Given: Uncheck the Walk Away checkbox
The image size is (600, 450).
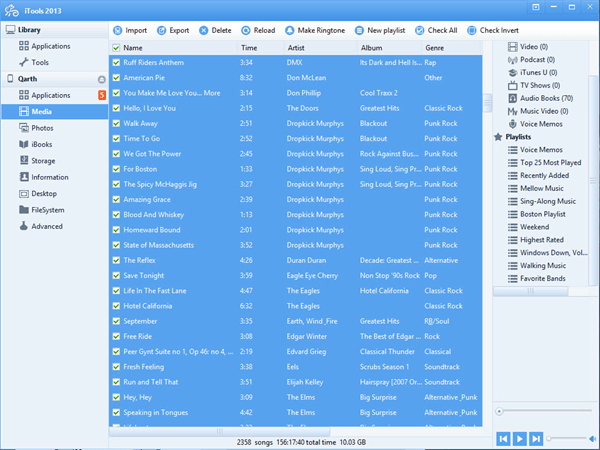Looking at the screenshot, I should coord(116,123).
